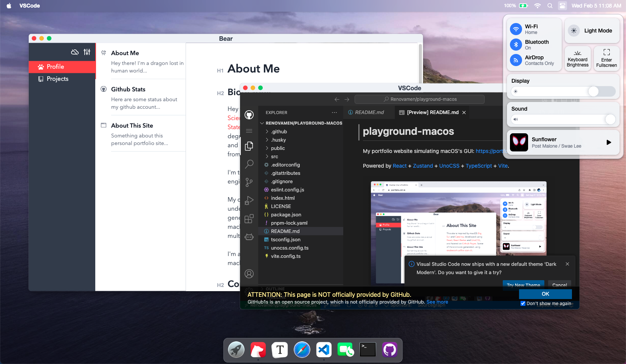Open Launchpad from the dock

[236, 350]
